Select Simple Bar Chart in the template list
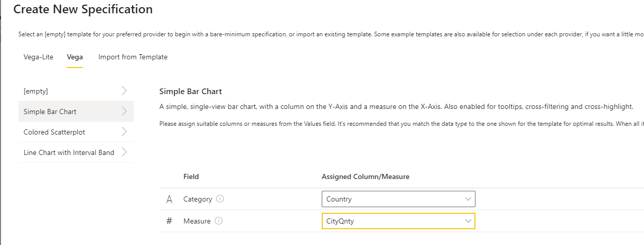Image resolution: width=644 pixels, height=245 pixels. pyautogui.click(x=50, y=112)
